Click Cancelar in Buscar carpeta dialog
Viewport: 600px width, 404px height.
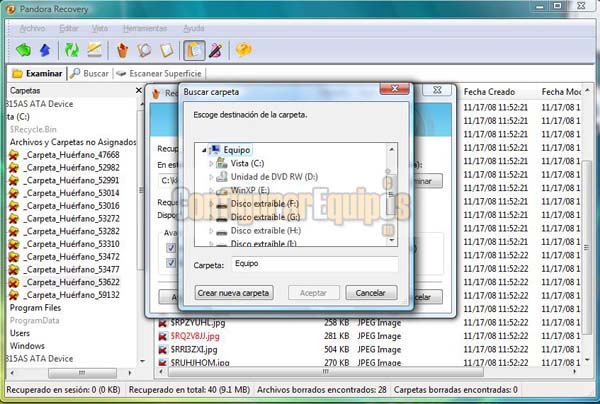(x=371, y=293)
